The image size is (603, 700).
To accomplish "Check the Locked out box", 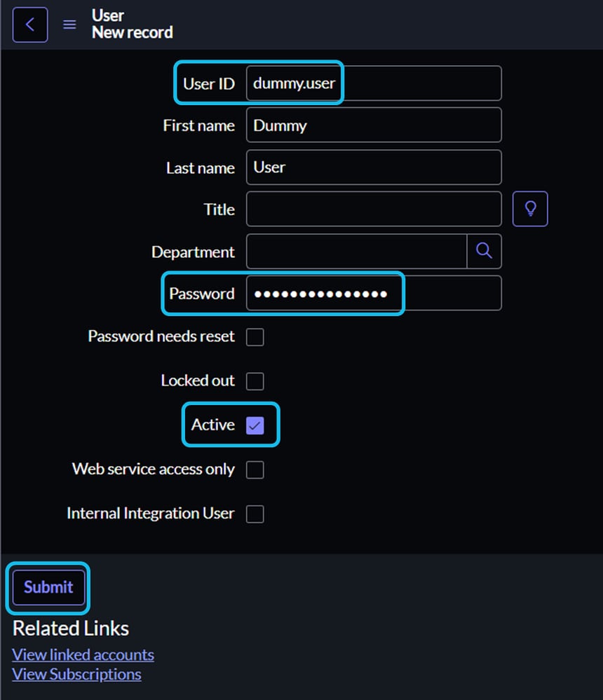I will click(x=255, y=380).
